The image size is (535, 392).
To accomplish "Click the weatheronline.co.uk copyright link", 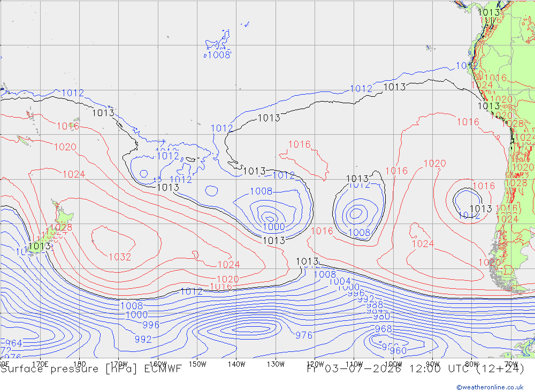I will (490, 387).
